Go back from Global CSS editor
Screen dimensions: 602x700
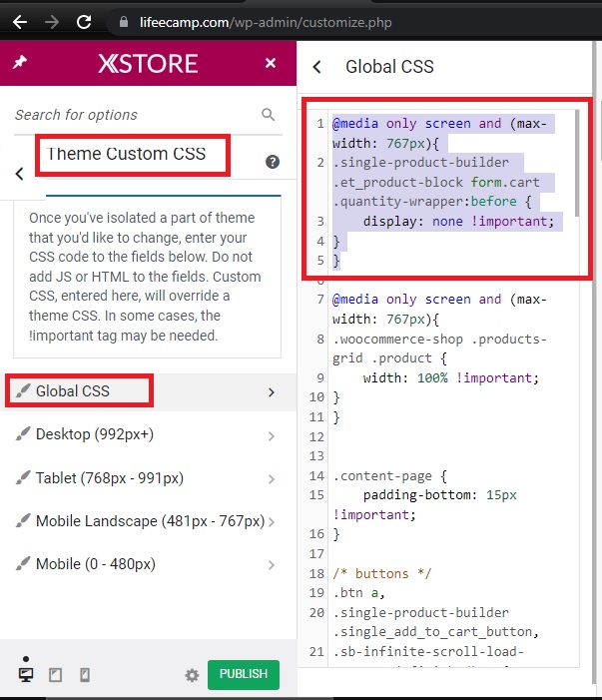pyautogui.click(x=317, y=67)
